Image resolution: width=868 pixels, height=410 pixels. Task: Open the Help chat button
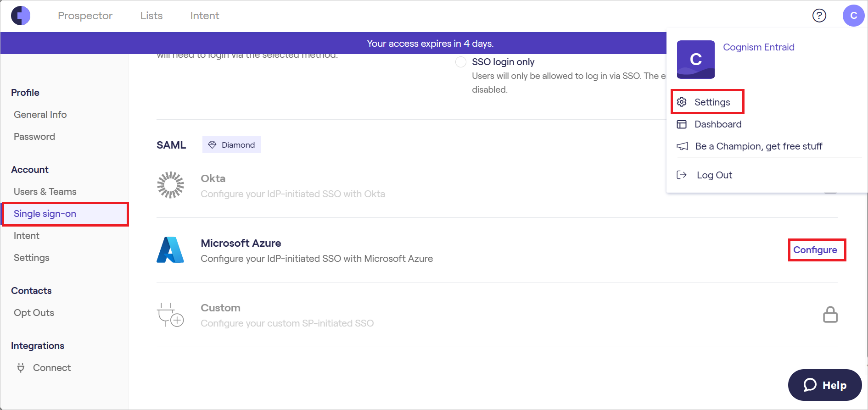click(825, 385)
